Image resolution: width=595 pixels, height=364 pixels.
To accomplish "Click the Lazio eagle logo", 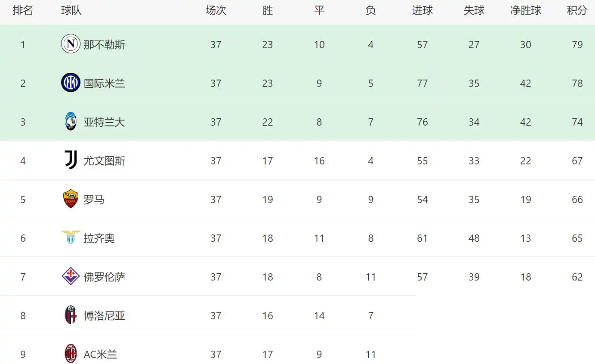I will [71, 237].
